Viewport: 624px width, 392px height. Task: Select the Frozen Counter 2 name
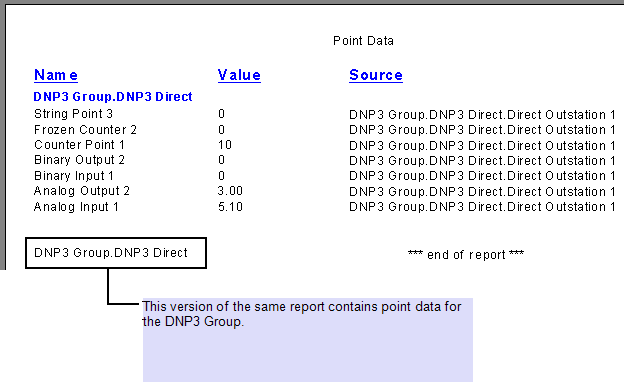[85, 130]
